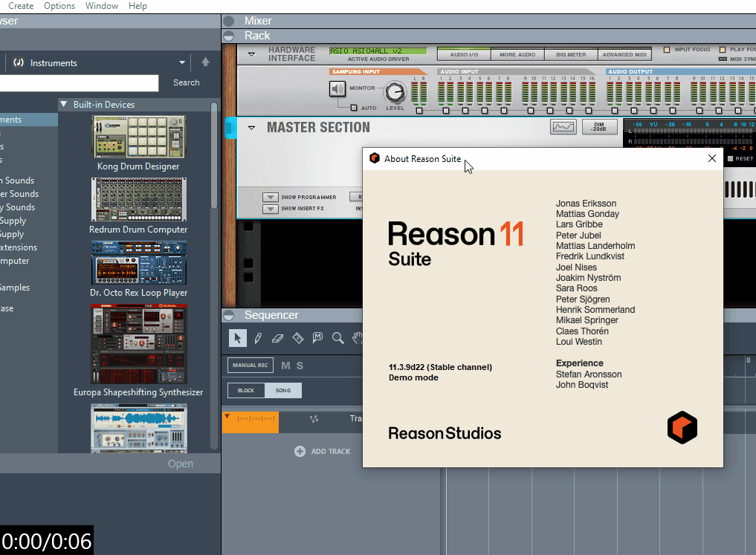Click the add track plus icon

[x=300, y=452]
